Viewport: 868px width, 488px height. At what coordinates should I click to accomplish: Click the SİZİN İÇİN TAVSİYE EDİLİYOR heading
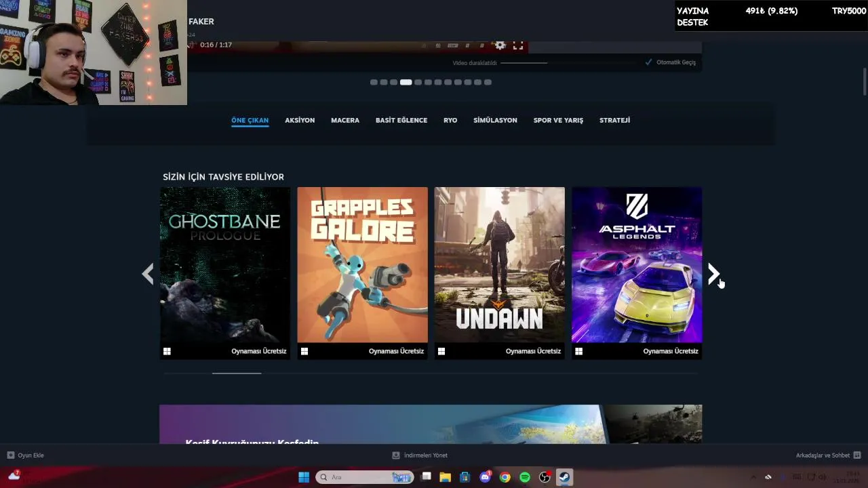pos(223,177)
